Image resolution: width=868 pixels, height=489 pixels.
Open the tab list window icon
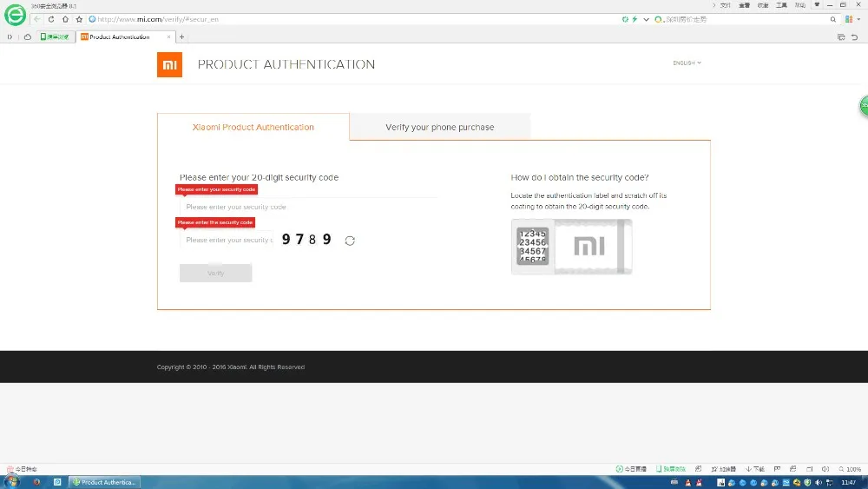[841, 37]
